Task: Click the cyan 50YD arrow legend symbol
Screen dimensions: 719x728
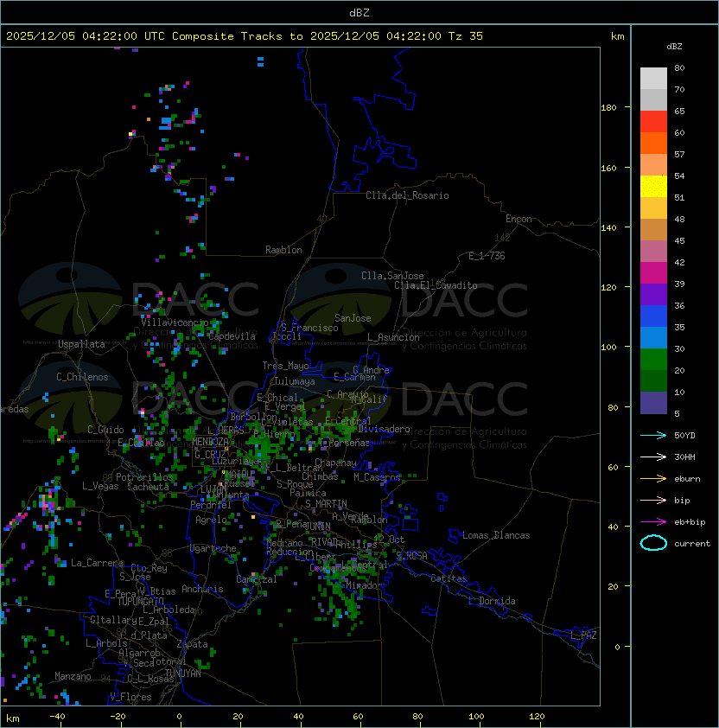Action: (x=653, y=436)
